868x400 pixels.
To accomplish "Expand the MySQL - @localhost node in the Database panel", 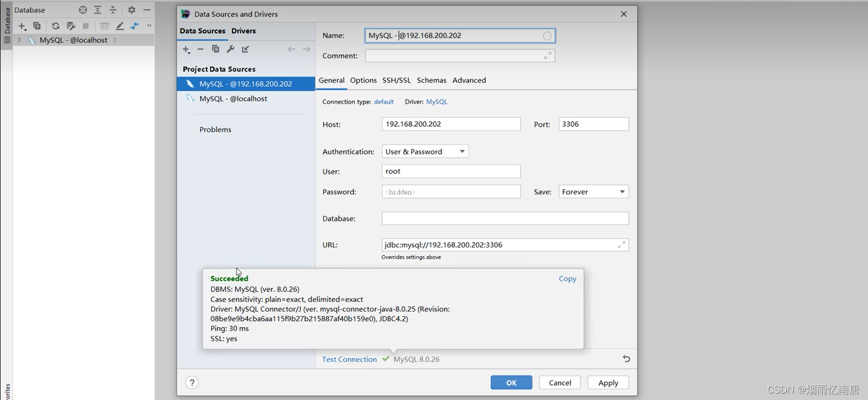I will [x=19, y=40].
